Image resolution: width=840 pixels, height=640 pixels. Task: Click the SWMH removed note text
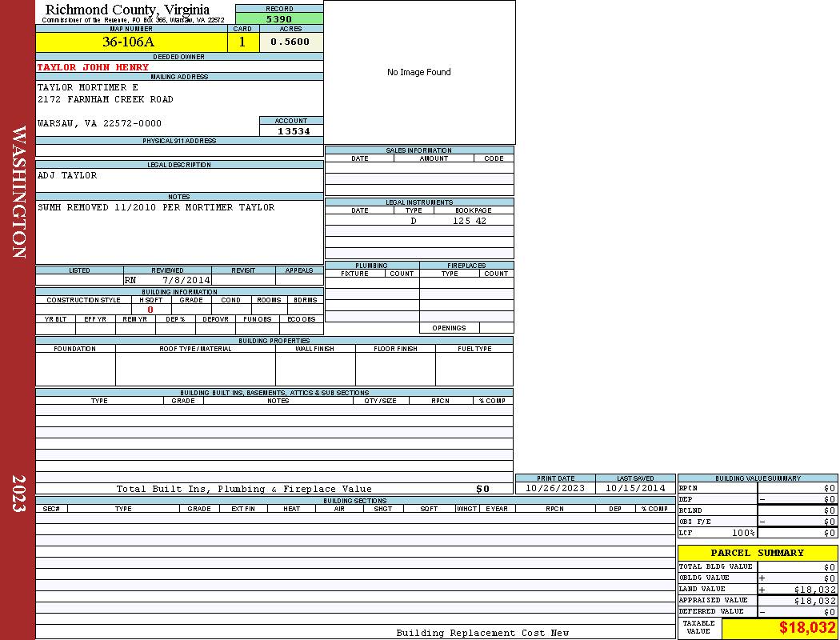(x=156, y=208)
